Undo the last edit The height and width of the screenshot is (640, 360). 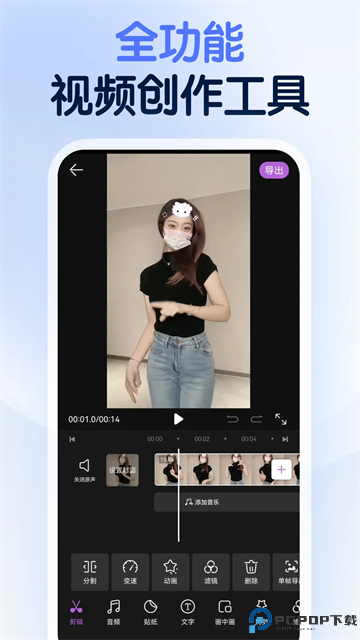(233, 419)
